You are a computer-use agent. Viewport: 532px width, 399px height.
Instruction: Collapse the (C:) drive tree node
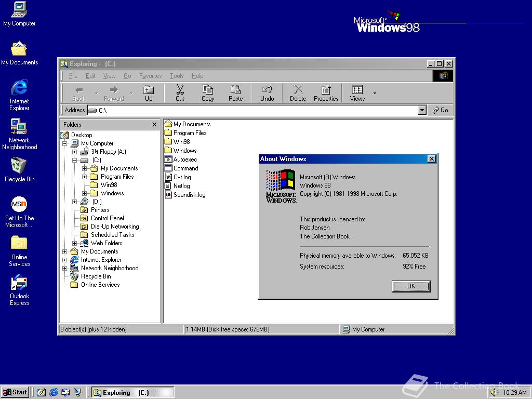[75, 160]
